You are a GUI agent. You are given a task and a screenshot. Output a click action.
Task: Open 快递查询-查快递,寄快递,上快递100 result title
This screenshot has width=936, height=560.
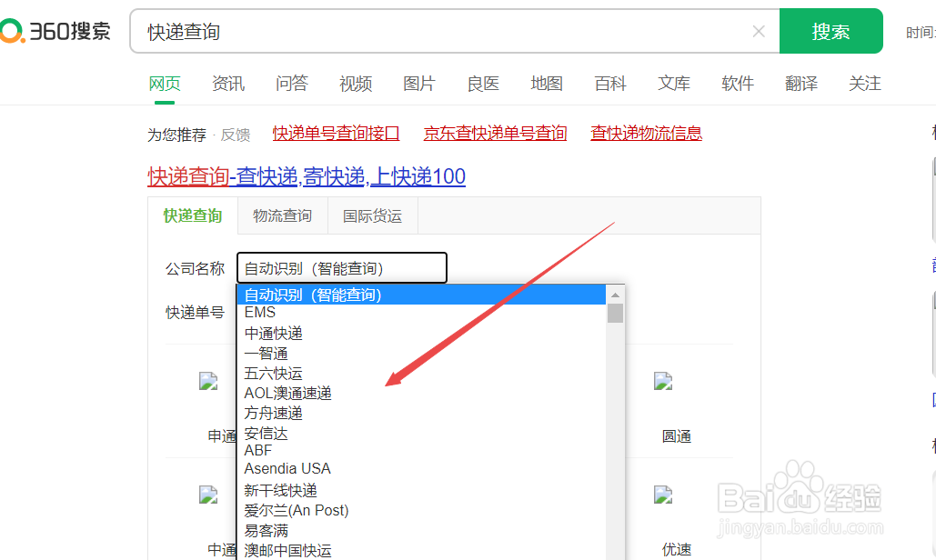click(x=307, y=176)
